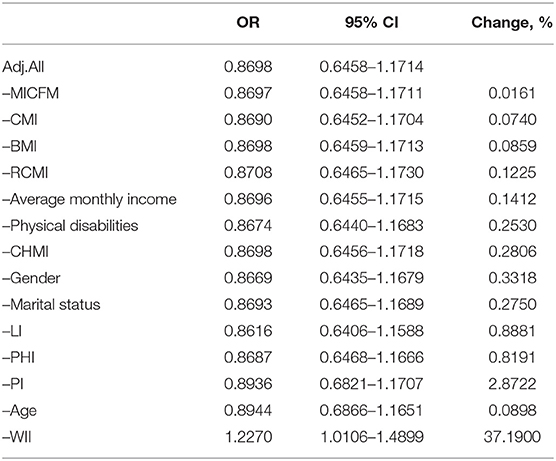
Task: Click the –RCMI row label
Action: coord(25,173)
